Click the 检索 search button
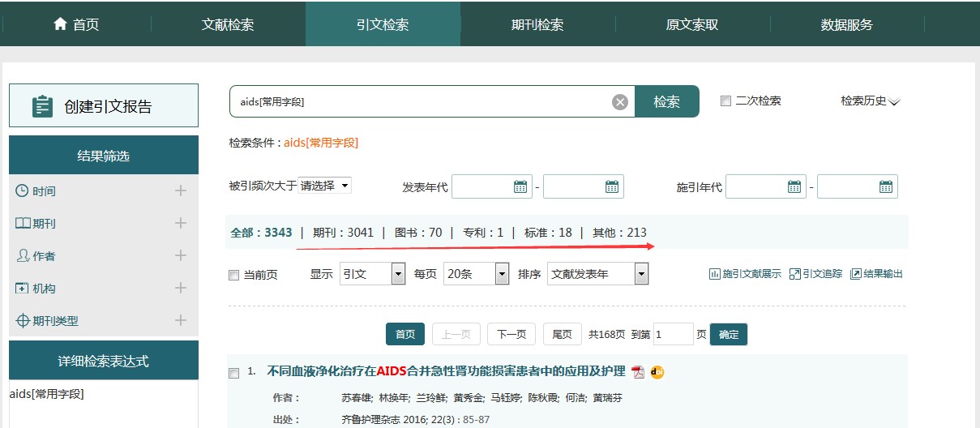The width and height of the screenshot is (980, 428). point(666,101)
